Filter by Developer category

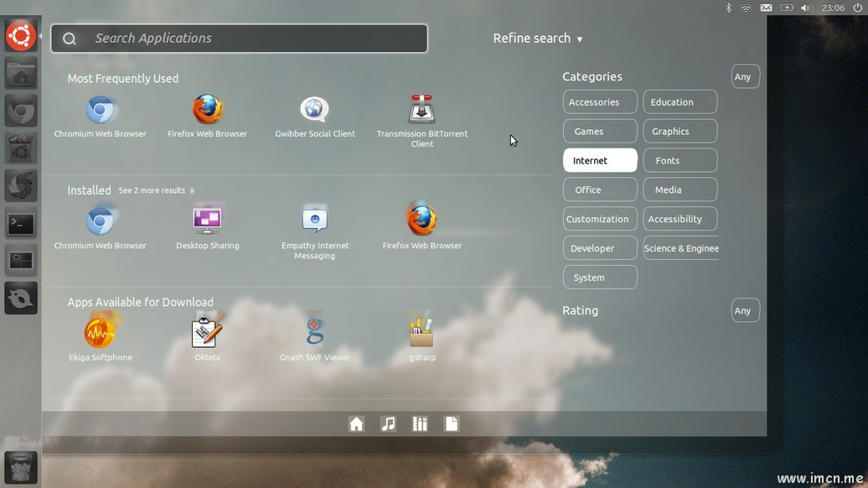600,248
